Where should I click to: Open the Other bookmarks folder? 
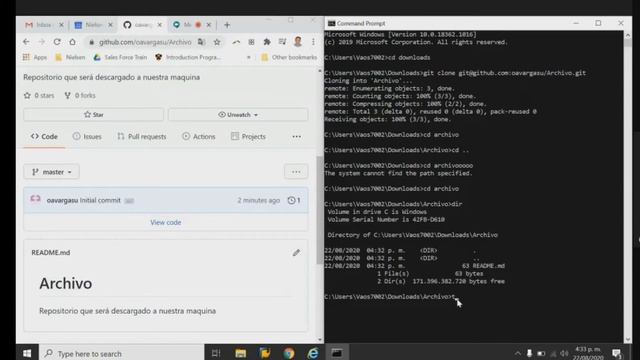(289, 58)
